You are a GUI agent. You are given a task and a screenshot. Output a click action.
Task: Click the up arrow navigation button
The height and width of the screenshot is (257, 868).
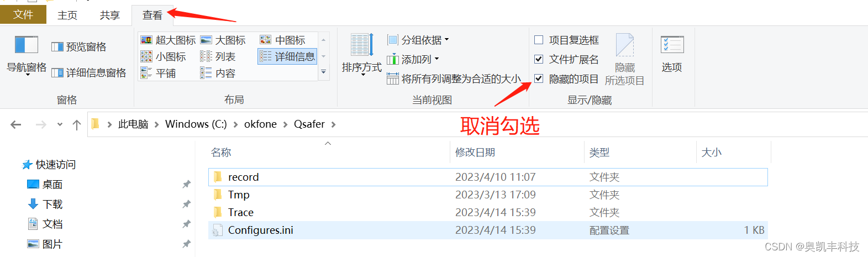(x=77, y=124)
